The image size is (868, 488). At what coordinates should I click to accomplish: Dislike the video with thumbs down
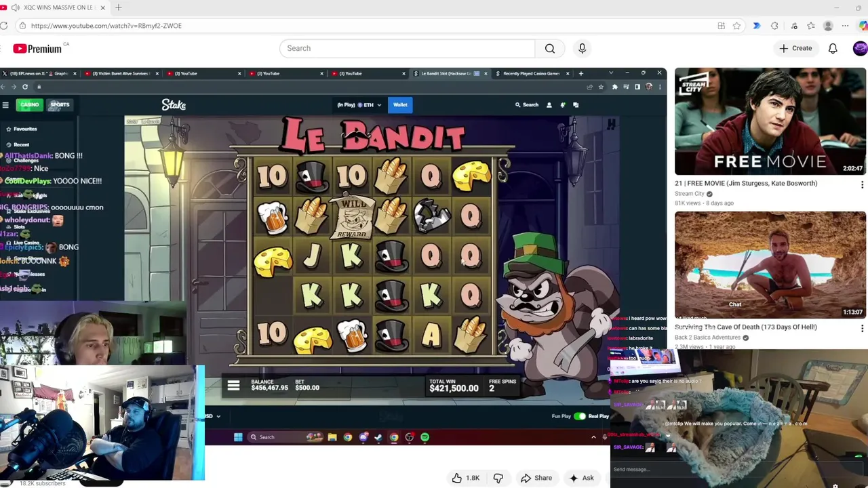pos(498,478)
